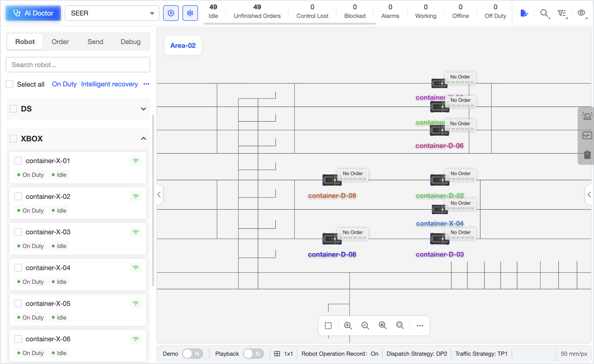Toggle the Demo switch
Image resolution: width=594 pixels, height=364 pixels.
[x=192, y=354]
